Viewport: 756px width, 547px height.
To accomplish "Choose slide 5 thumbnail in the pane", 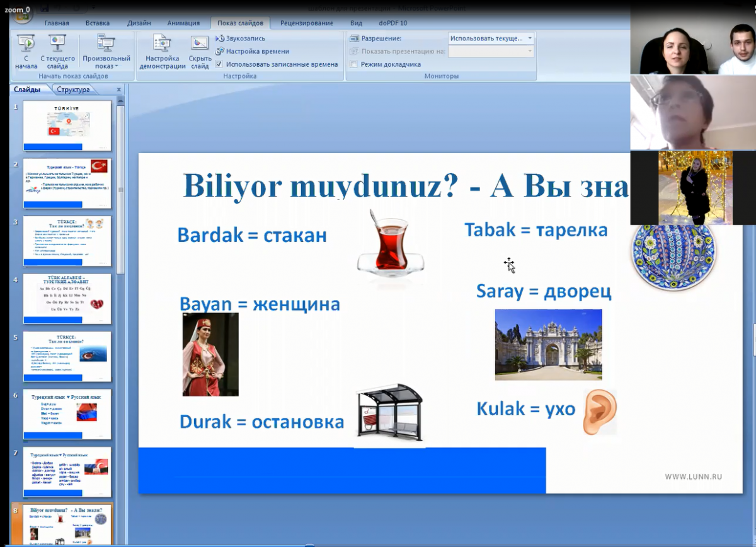I will 67,357.
